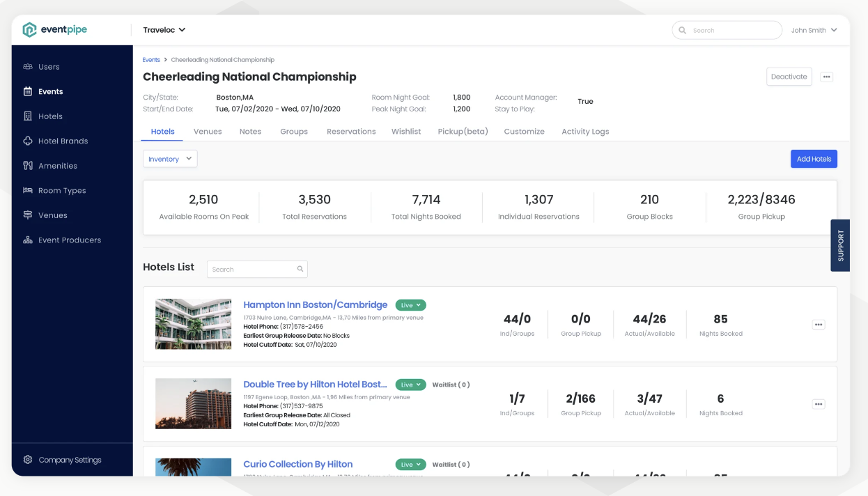The image size is (868, 496).
Task: Click Hampton Inn '44/26' Actual/Available value
Action: coord(649,319)
